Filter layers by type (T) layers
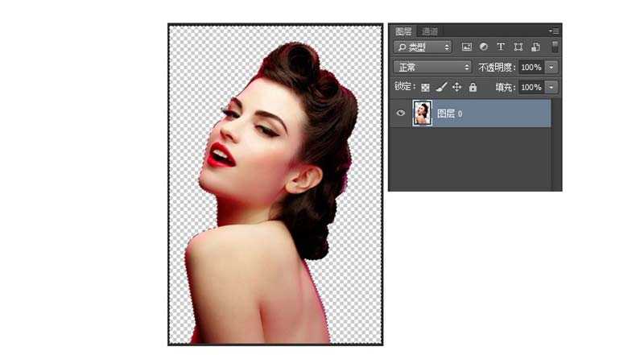This screenshot has height=355, width=644. click(500, 47)
